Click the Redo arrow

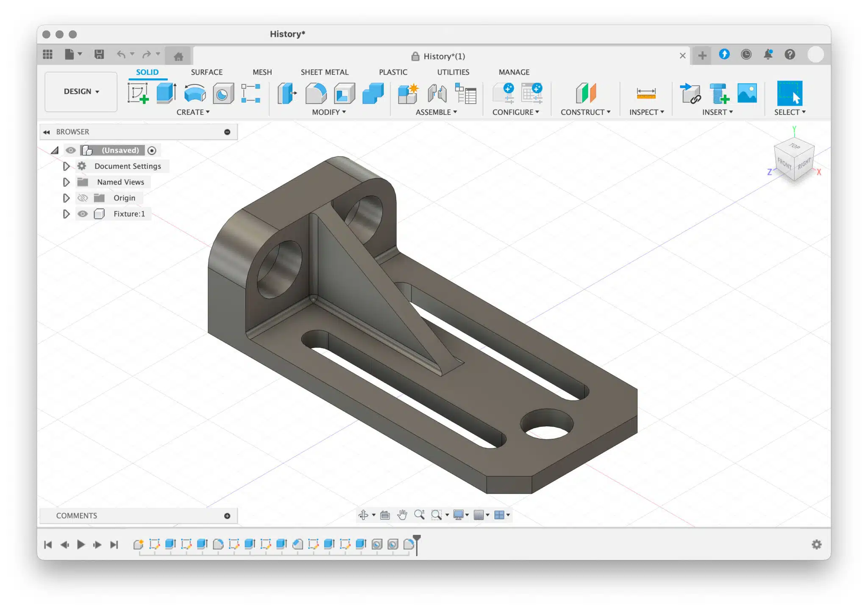146,54
